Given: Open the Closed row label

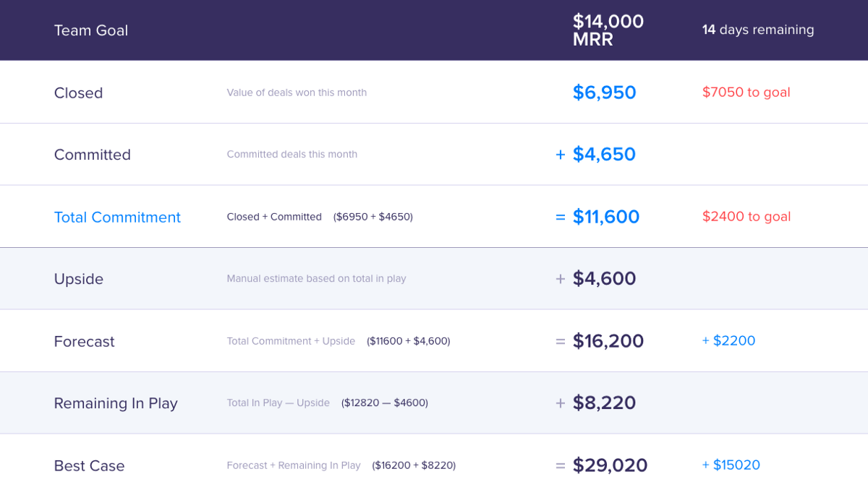Looking at the screenshot, I should (78, 92).
